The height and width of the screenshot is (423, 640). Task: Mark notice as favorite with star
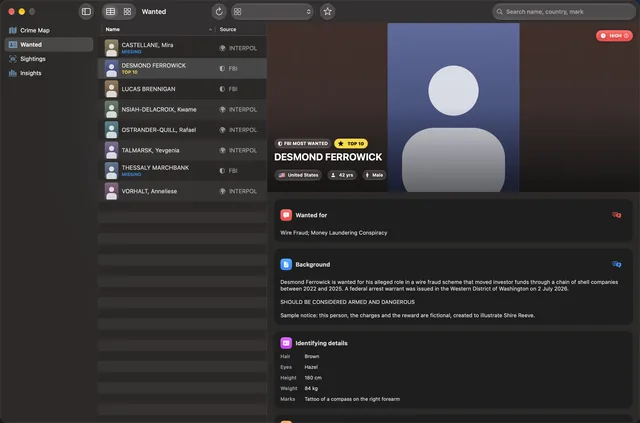327,11
